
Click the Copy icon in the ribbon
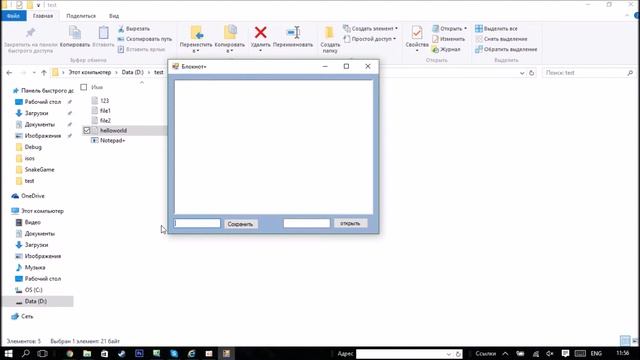pyautogui.click(x=75, y=33)
